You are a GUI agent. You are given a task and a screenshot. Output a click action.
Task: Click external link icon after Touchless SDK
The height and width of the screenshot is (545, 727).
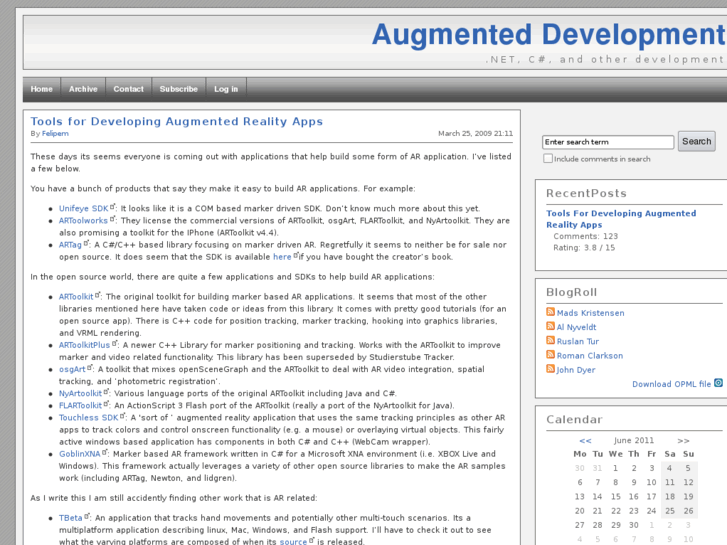click(x=122, y=416)
